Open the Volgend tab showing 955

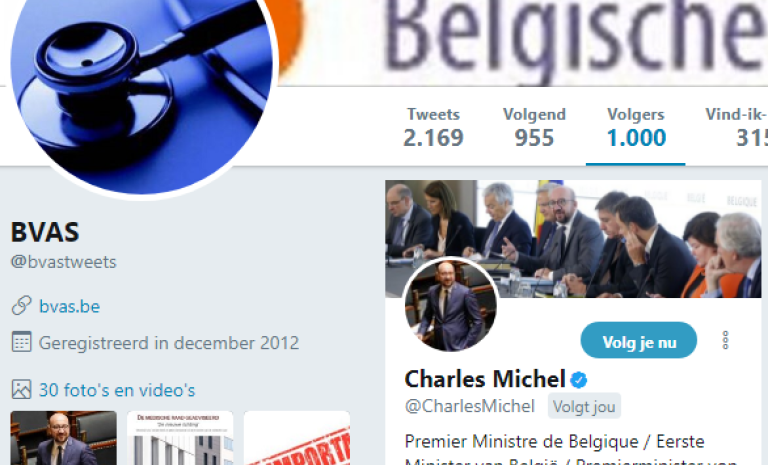pos(534,127)
